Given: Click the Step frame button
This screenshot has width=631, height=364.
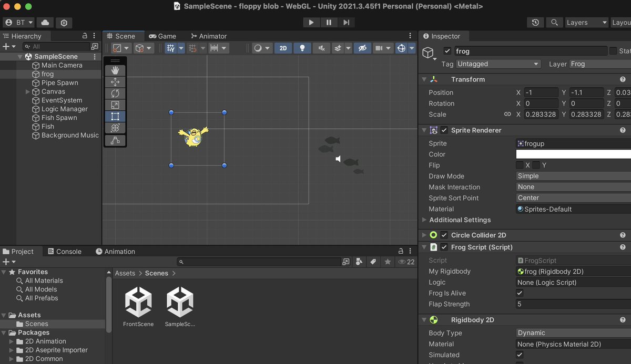Looking at the screenshot, I should 346,22.
